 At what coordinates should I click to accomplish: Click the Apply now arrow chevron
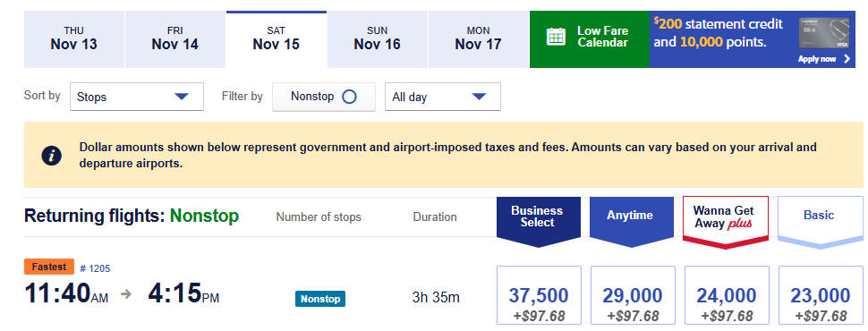(847, 59)
